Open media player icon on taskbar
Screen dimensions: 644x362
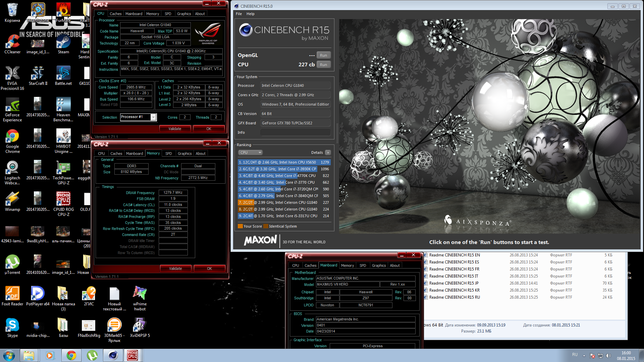click(x=50, y=355)
